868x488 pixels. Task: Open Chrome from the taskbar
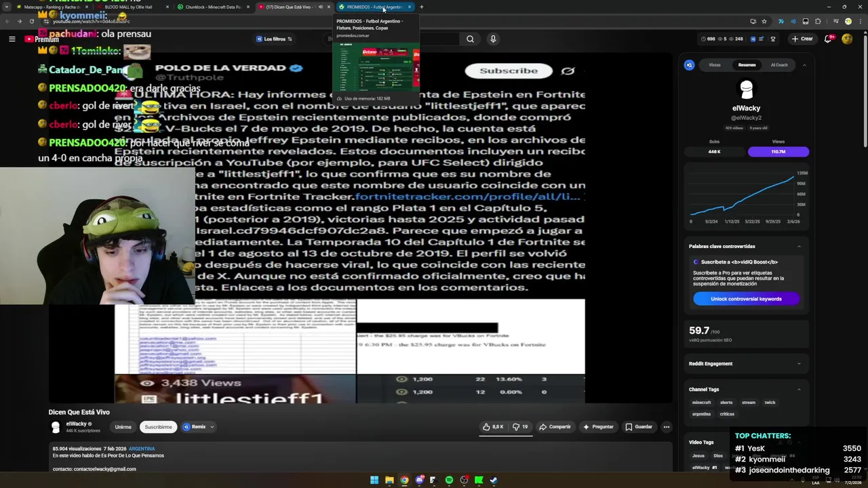click(x=404, y=481)
